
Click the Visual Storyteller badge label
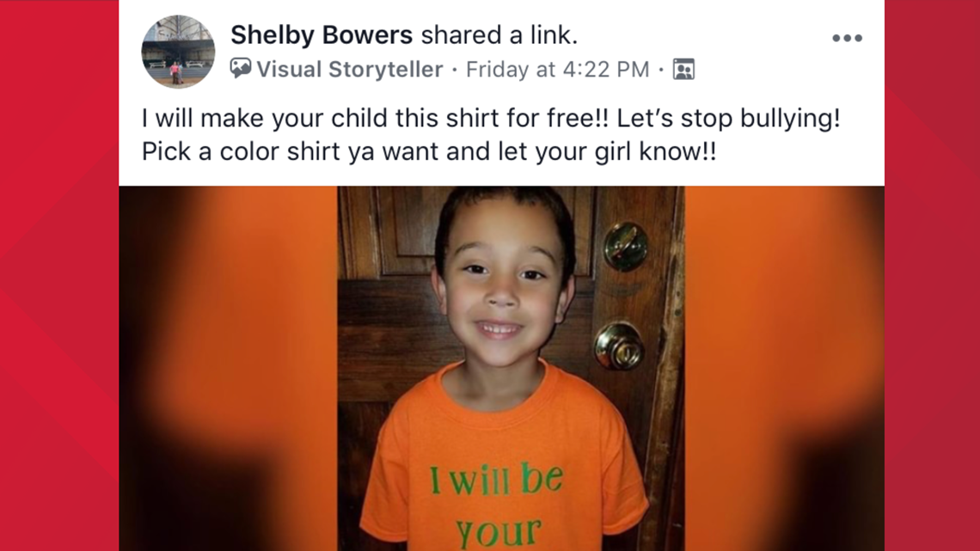pos(349,69)
